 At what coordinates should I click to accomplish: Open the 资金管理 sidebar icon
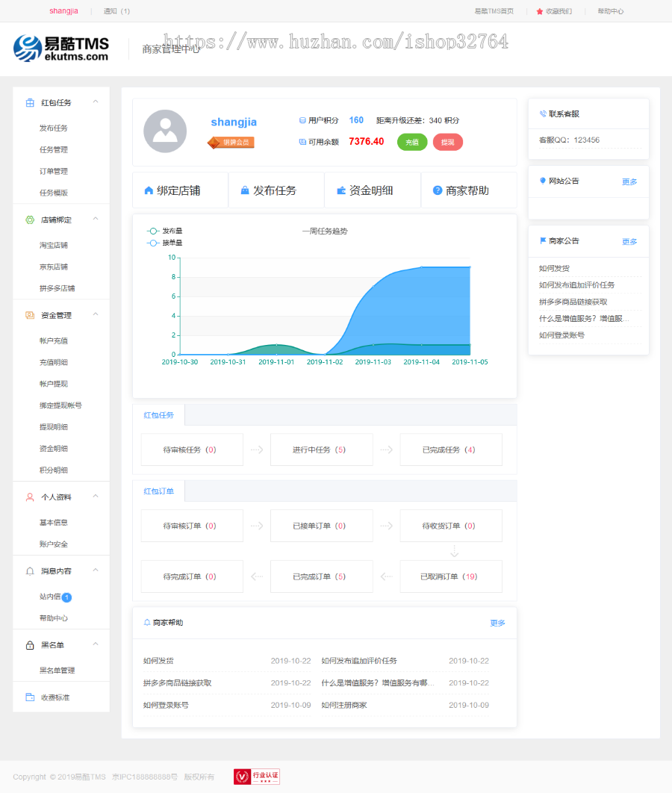[28, 314]
